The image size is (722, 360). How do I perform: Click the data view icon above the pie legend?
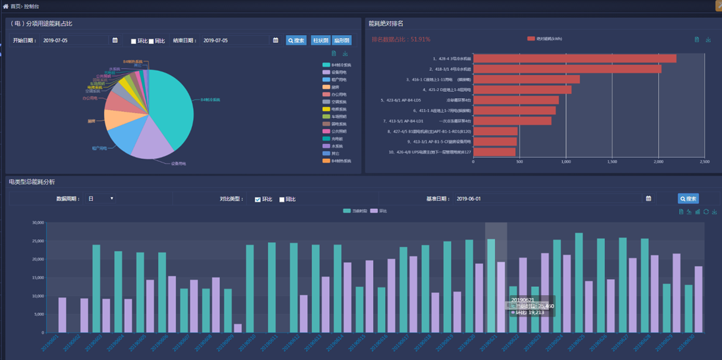[x=333, y=54]
